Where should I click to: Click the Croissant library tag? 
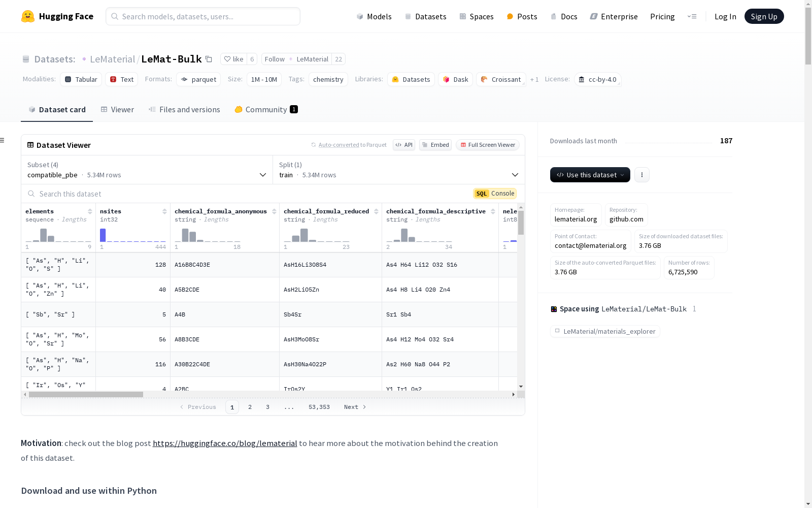point(501,79)
